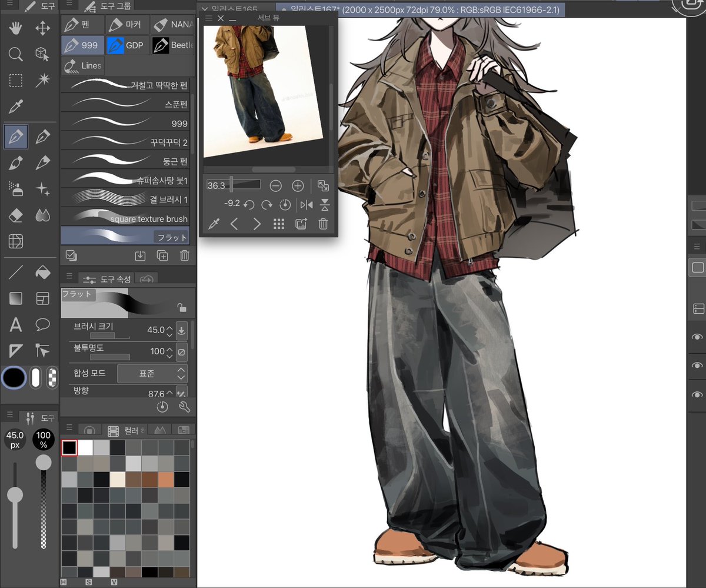Toggle Sub View eyedropper auto-switch
This screenshot has height=588, width=706.
tap(215, 224)
